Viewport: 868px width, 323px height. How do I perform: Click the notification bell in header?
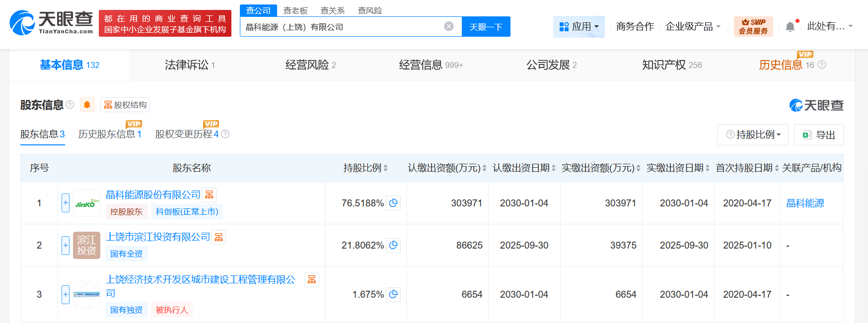790,27
